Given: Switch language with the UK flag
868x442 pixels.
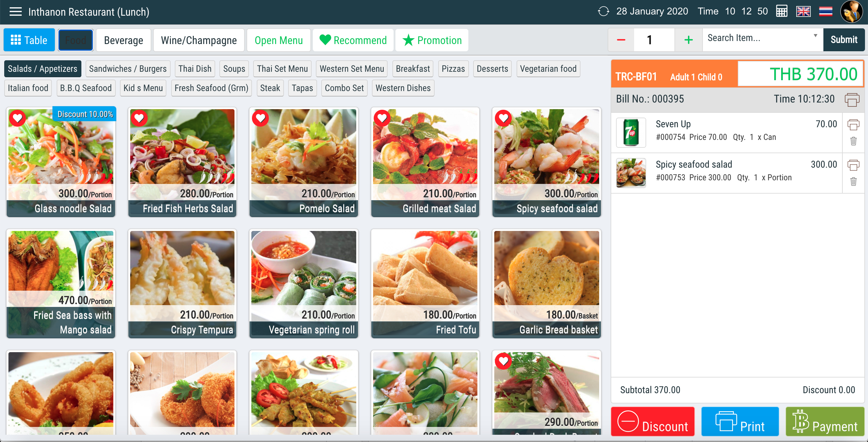Looking at the screenshot, I should coord(803,11).
